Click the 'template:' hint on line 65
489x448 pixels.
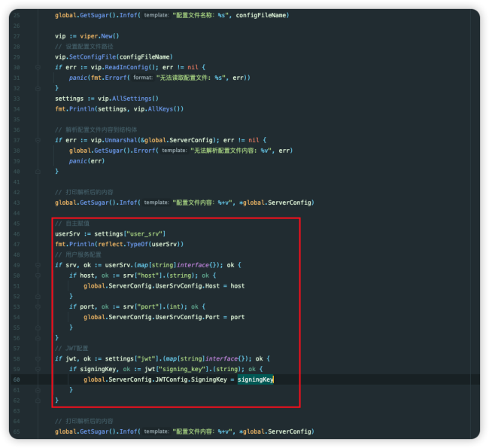click(156, 431)
